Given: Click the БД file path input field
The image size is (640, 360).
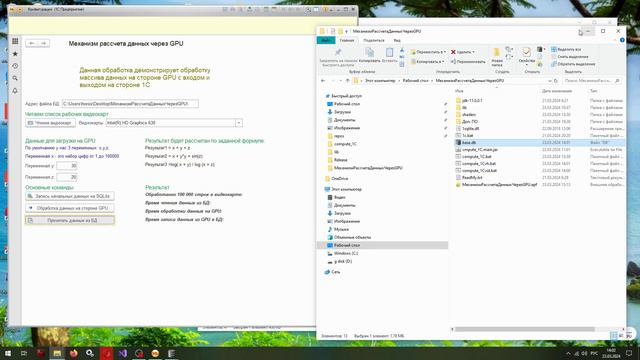Looking at the screenshot, I should pos(130,104).
